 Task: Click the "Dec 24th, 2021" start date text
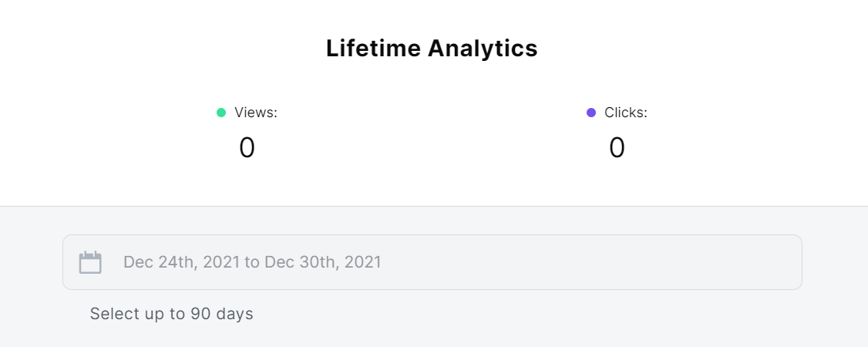(x=181, y=262)
